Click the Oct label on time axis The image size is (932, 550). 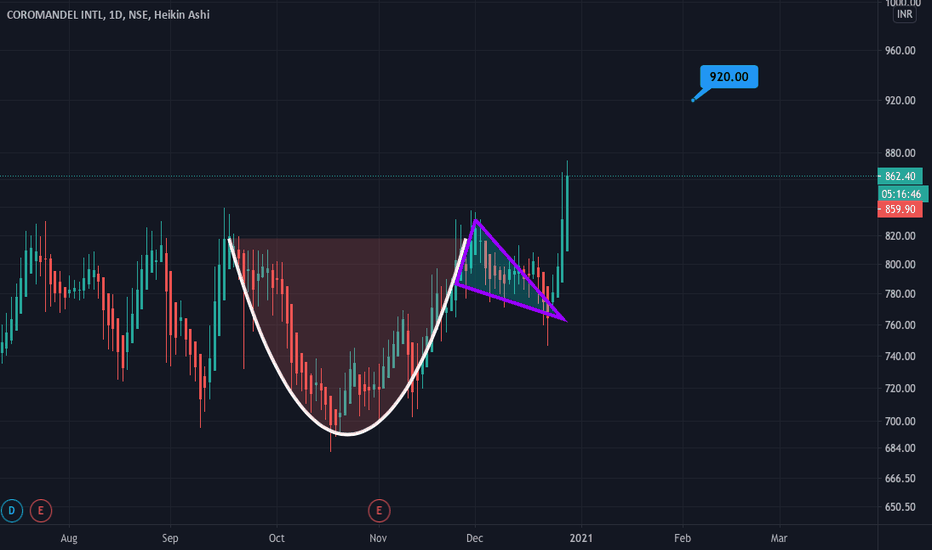point(276,538)
